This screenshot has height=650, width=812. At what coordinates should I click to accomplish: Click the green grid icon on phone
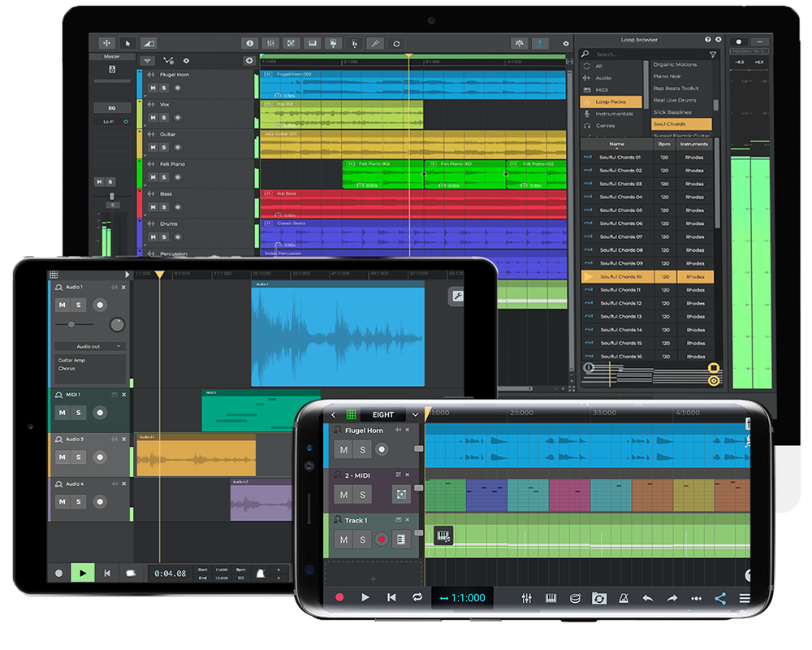(351, 414)
